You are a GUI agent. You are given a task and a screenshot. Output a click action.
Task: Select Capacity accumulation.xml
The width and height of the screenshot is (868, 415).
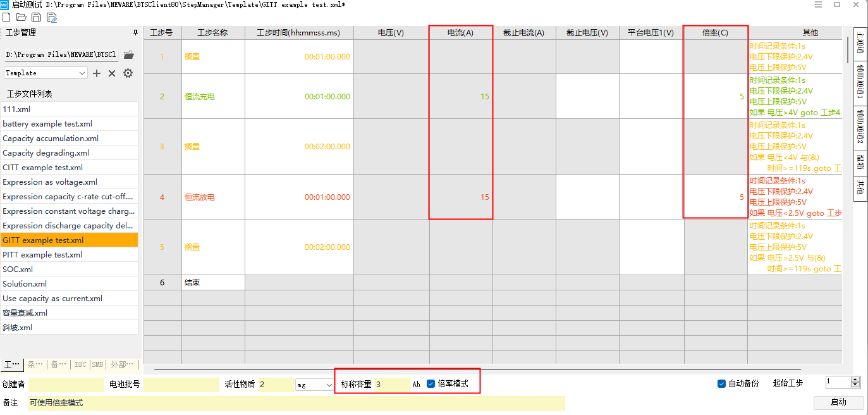coord(69,138)
